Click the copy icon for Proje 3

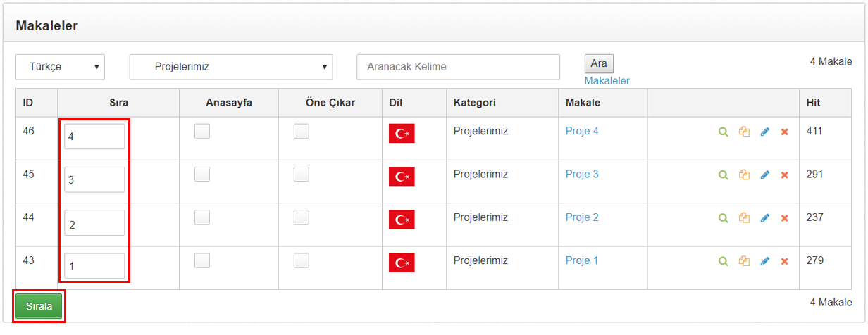744,175
